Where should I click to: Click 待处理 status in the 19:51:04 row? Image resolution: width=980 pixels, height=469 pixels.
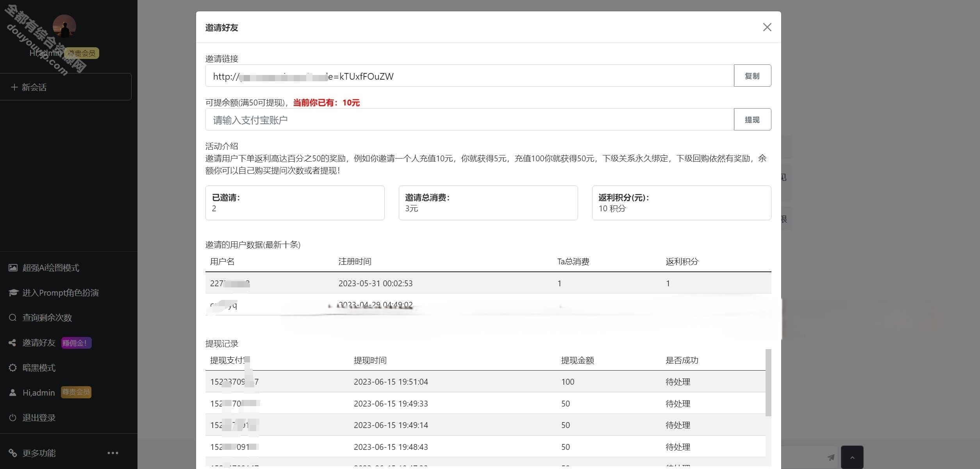click(678, 382)
